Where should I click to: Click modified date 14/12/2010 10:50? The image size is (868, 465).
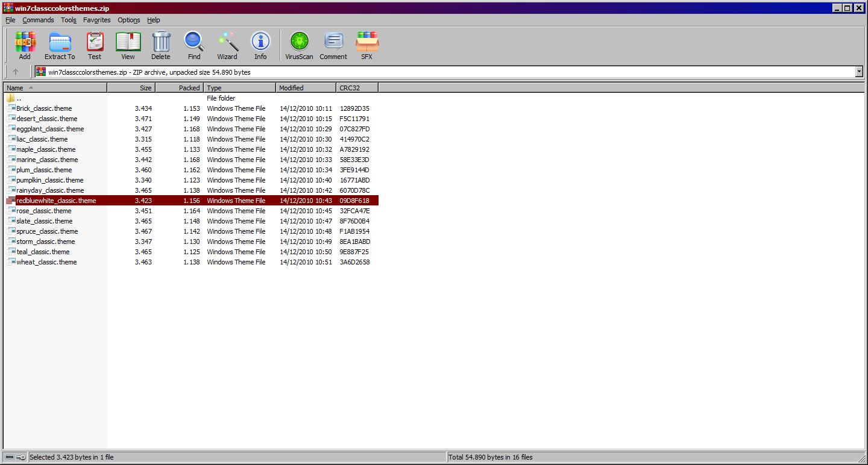[x=306, y=252]
